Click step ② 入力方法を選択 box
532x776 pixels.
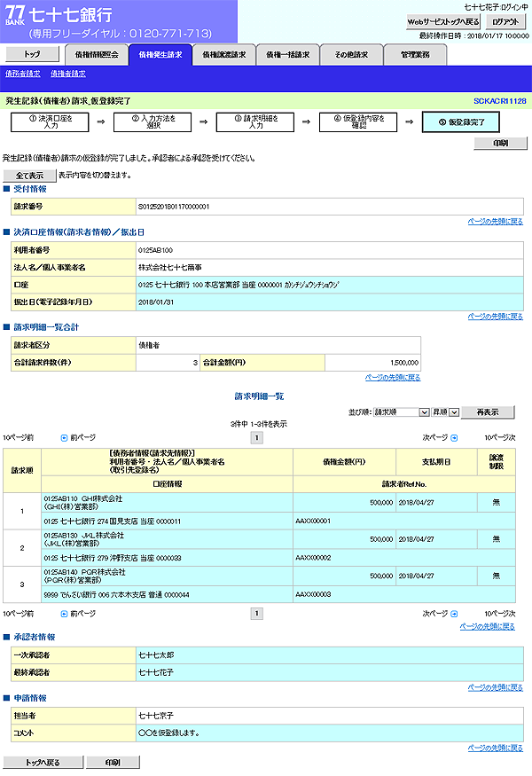pyautogui.click(x=153, y=122)
